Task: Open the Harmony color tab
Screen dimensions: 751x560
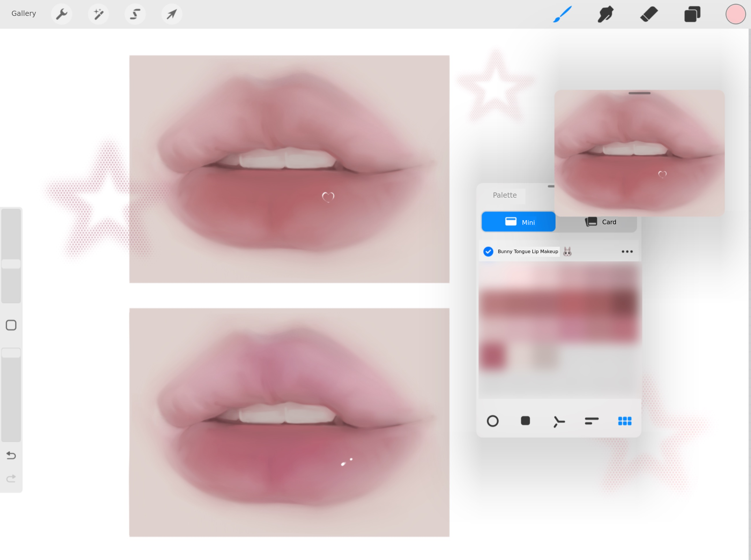Action: coord(559,421)
